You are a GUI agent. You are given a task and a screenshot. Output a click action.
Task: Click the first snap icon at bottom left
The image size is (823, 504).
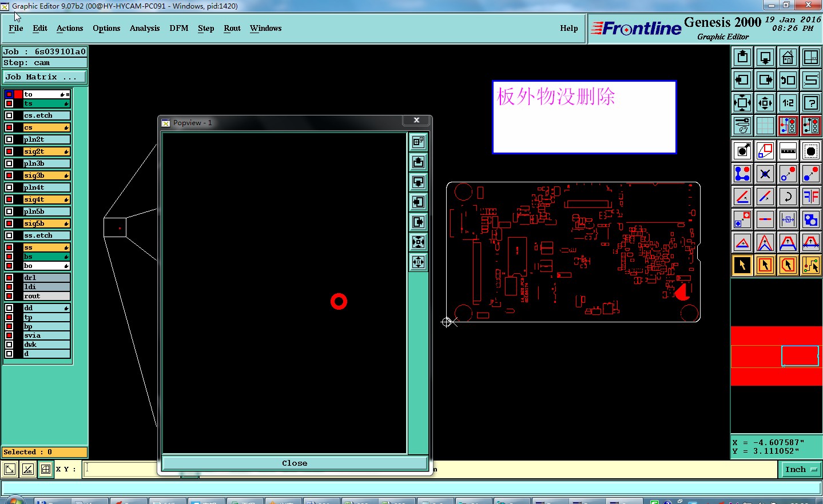pos(10,470)
